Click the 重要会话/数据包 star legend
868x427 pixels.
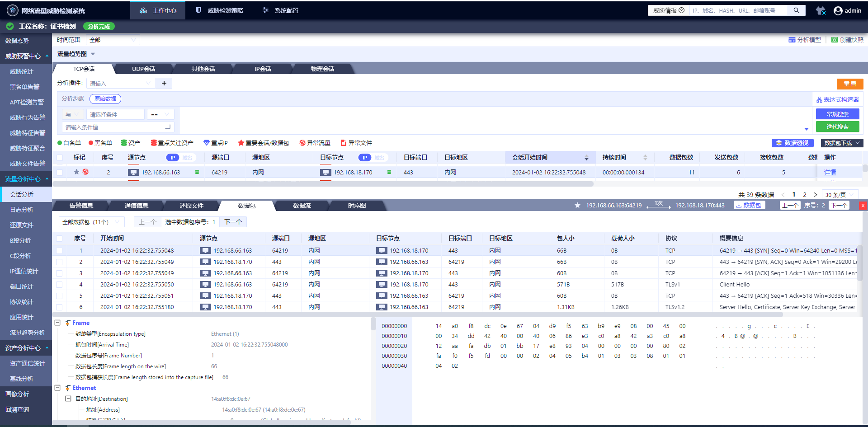click(241, 143)
